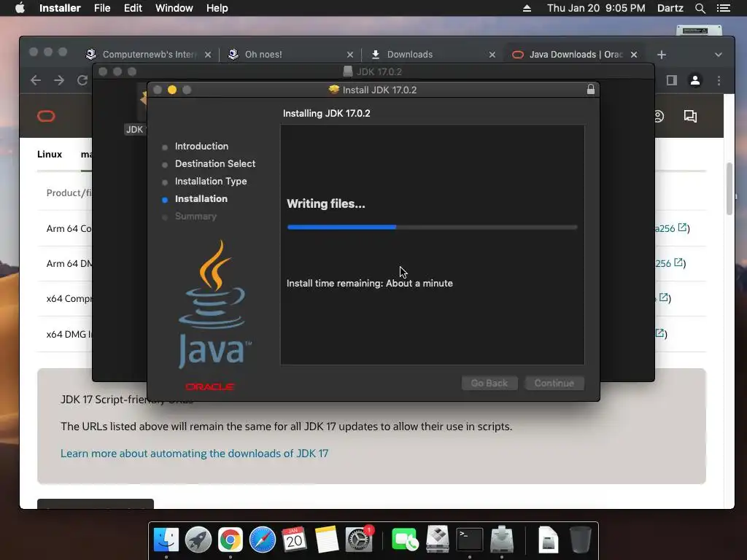Screen dimensions: 747x560
Task: Open Learn more about automating downloads link
Action: (194, 454)
